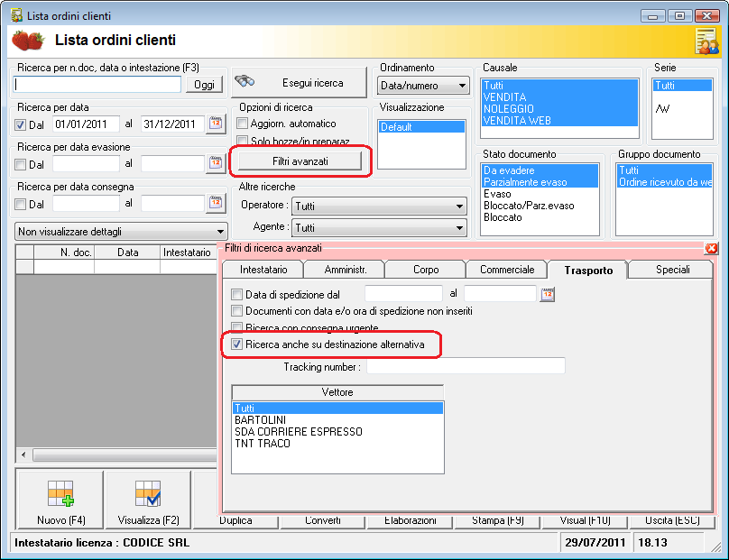Image resolution: width=729 pixels, height=560 pixels.
Task: Open calendar picker for data consegna
Action: [216, 203]
